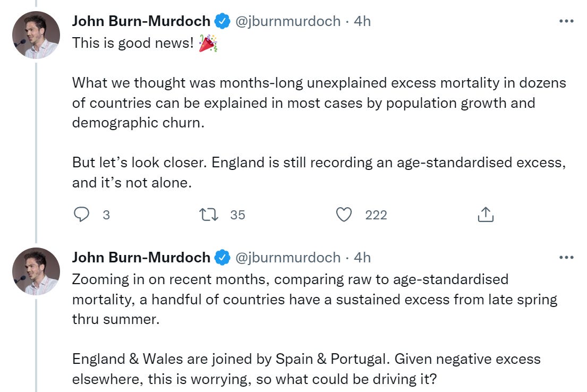Open the first tweet's 4h timestamp
Image resolution: width=587 pixels, height=392 pixels.
pyautogui.click(x=362, y=21)
